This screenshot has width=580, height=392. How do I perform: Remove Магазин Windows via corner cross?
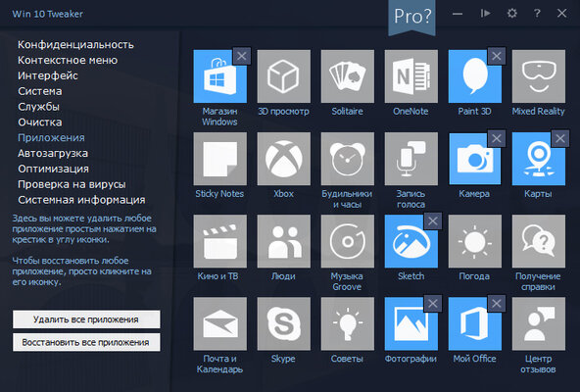point(242,56)
